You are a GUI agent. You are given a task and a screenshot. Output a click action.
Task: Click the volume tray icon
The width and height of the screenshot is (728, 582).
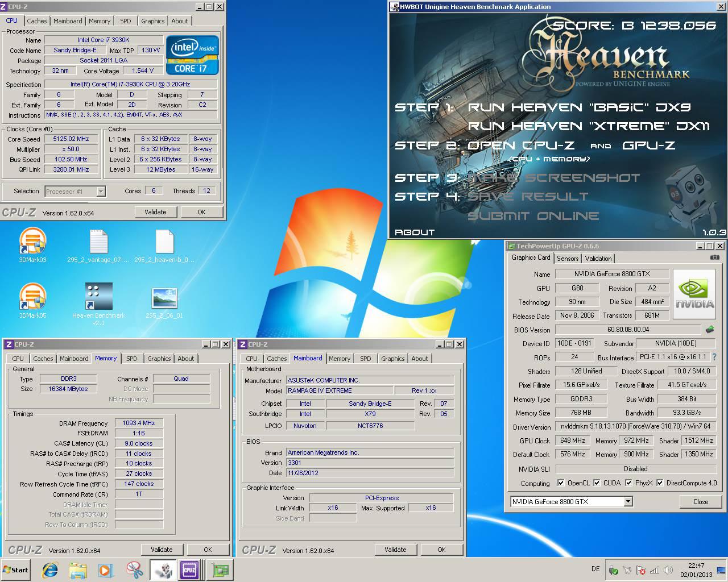(x=668, y=570)
